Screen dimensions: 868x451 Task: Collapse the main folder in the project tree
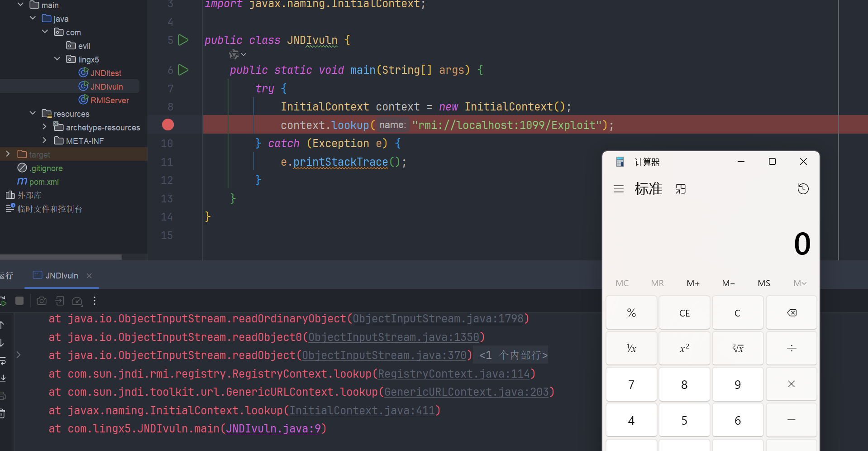click(x=20, y=5)
